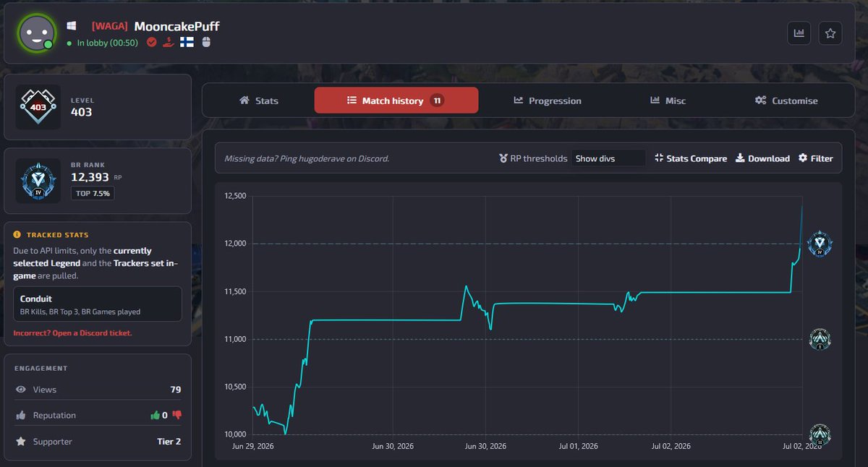
Task: Click the player avatar face icon
Action: 36,33
